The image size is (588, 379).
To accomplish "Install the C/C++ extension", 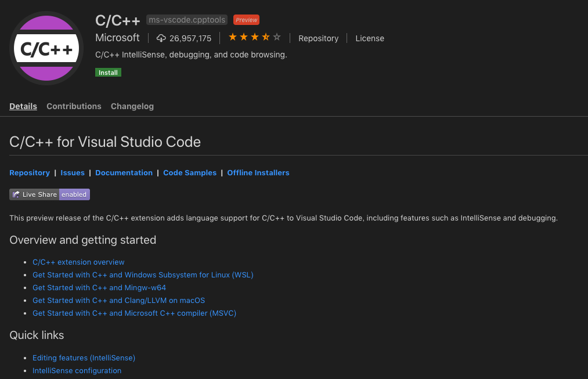I will coord(108,73).
